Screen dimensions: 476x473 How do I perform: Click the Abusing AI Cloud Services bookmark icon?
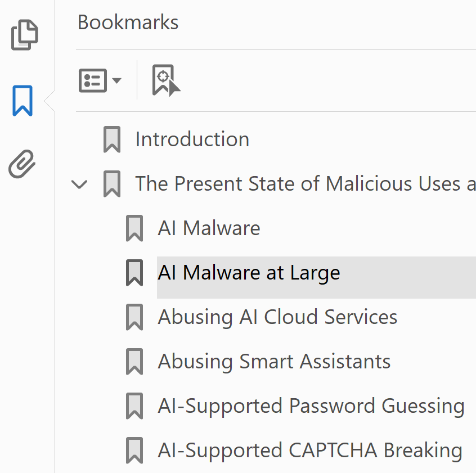pyautogui.click(x=134, y=317)
